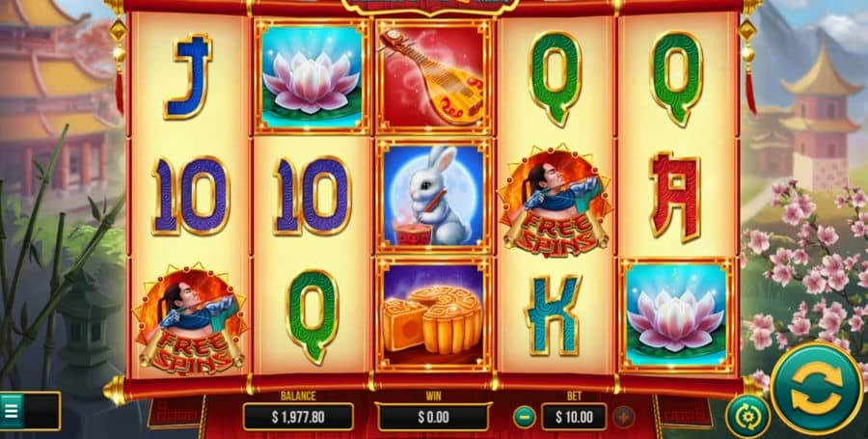Increase the bet with the plus button
This screenshot has height=439, width=868.
[624, 417]
